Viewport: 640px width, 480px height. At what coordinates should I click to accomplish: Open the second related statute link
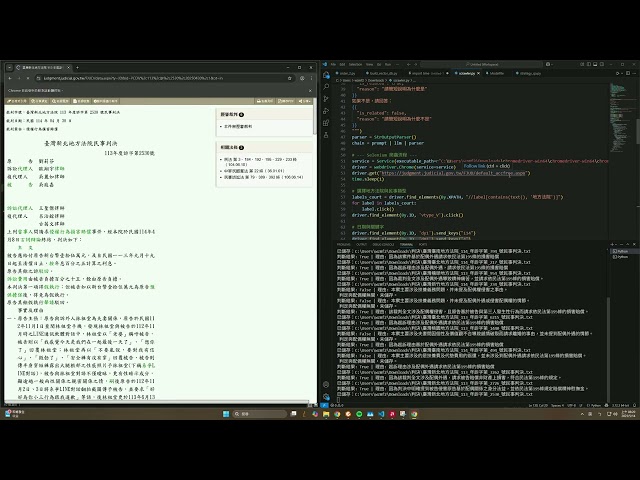point(254,171)
